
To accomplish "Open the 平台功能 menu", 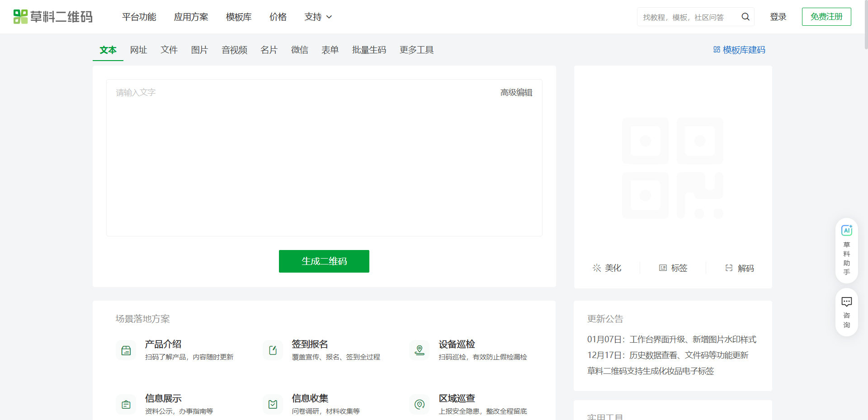I will click(x=139, y=17).
